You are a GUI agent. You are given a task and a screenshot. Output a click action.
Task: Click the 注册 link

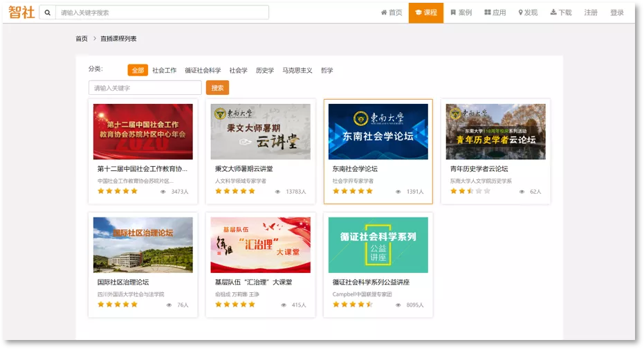[x=591, y=12]
